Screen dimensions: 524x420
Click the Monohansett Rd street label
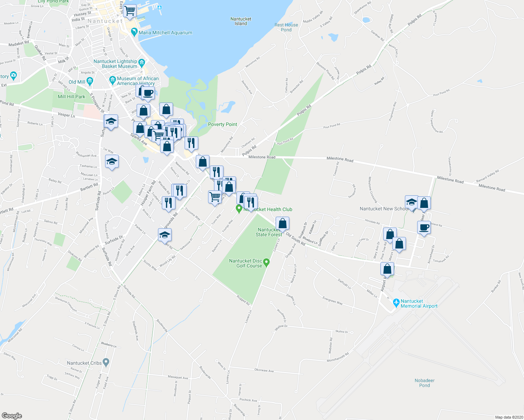click(338, 357)
